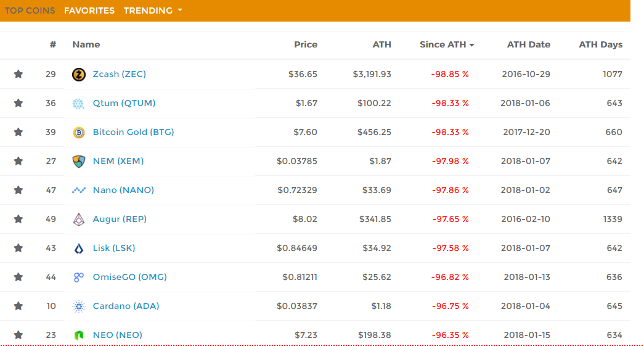Toggle favorite star for Zcash
This screenshot has height=346, width=644.
coord(18,75)
